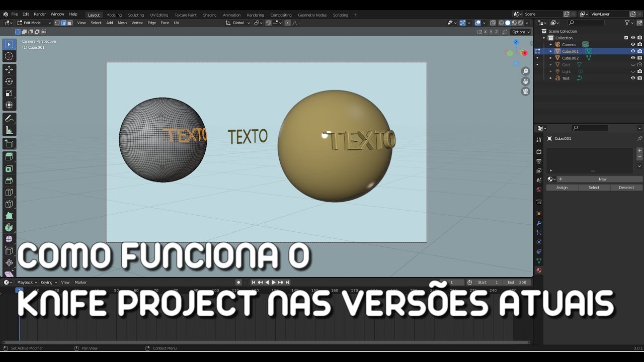Activate the Extrude Region tool

[9, 157]
